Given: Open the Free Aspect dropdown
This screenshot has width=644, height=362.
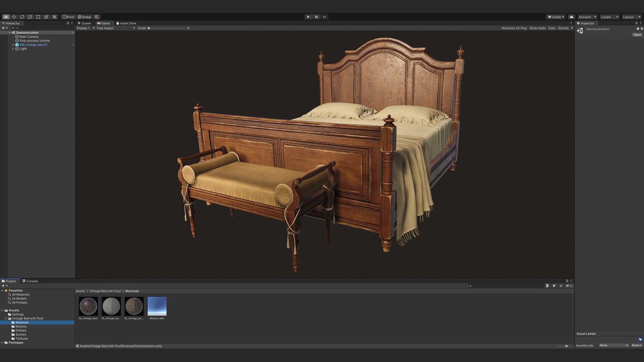Looking at the screenshot, I should 116,28.
